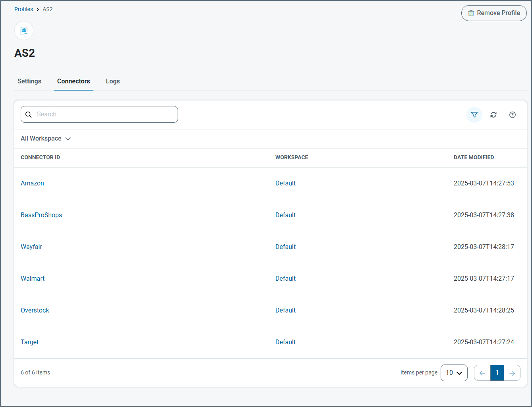Focus the Search input field
532x407 pixels.
coord(99,114)
